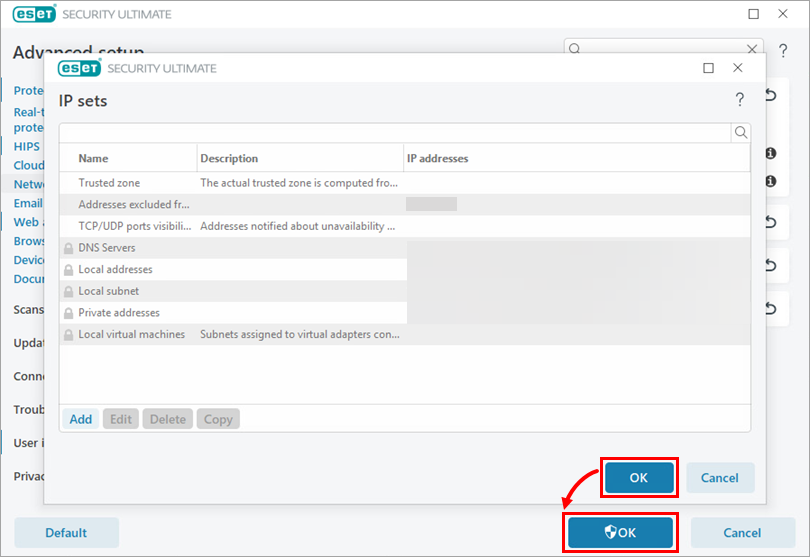
Task: Select the Local virtual machines row
Action: pos(131,335)
